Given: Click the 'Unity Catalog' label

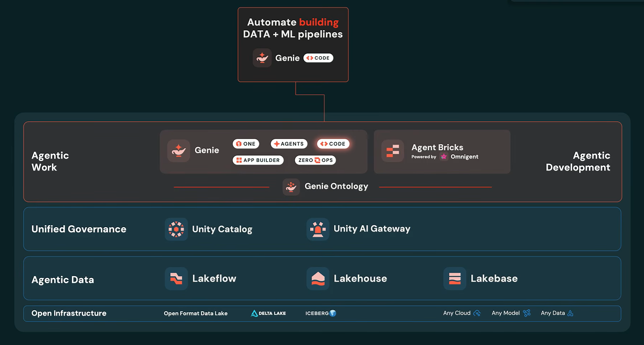Looking at the screenshot, I should [222, 229].
